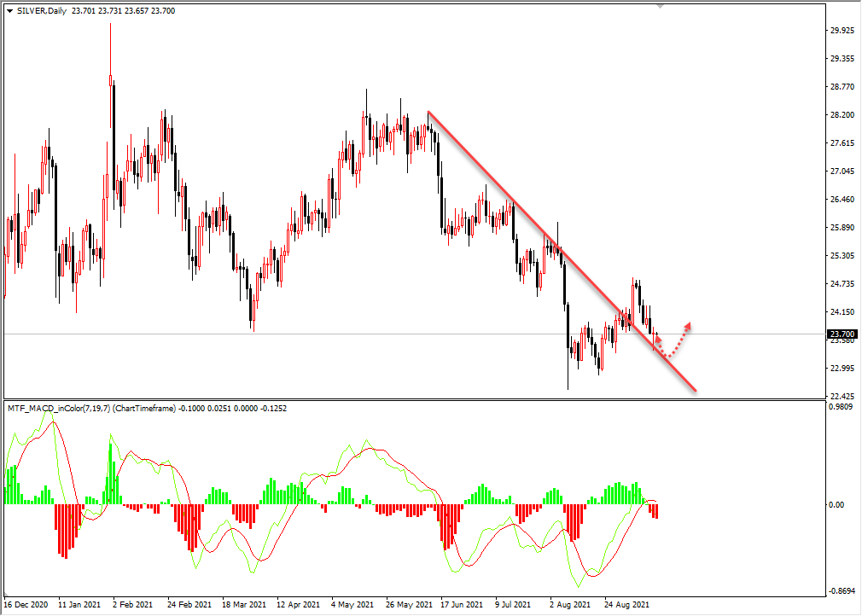Click the 29.925 price level label
Image resolution: width=862 pixels, height=616 pixels.
click(x=842, y=30)
